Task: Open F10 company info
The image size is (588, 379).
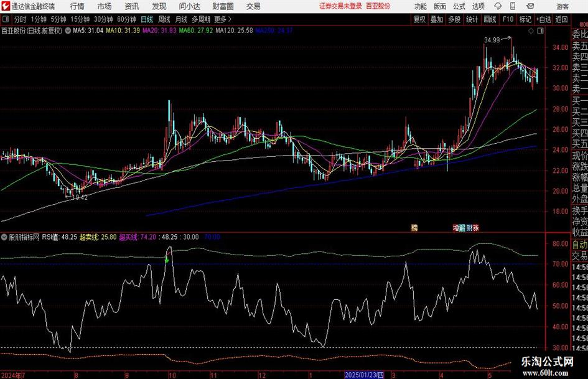Action: [508, 19]
